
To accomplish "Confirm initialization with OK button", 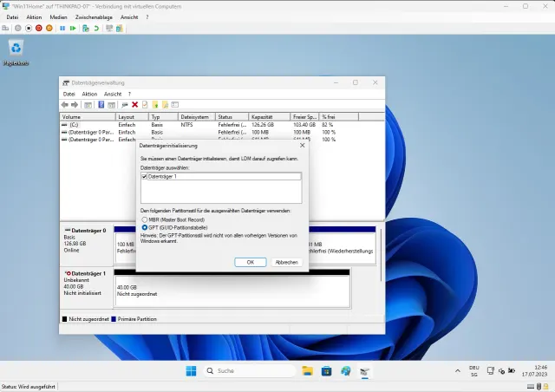I will pos(250,261).
